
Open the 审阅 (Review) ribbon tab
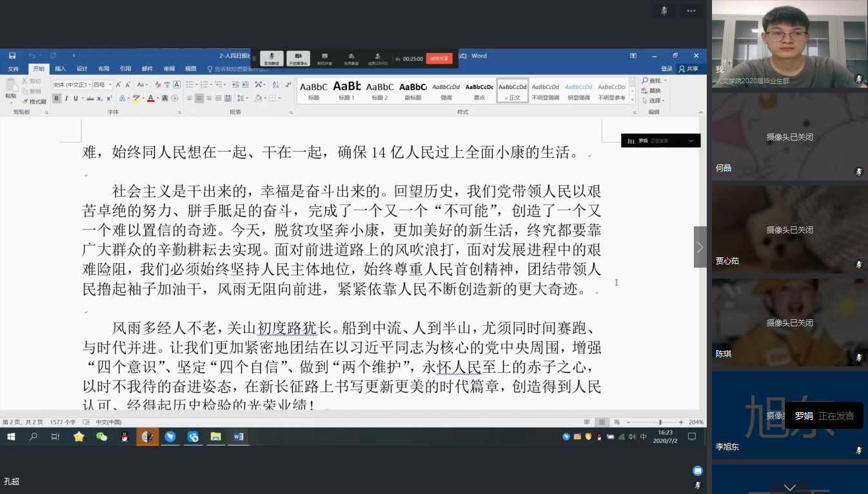point(169,69)
